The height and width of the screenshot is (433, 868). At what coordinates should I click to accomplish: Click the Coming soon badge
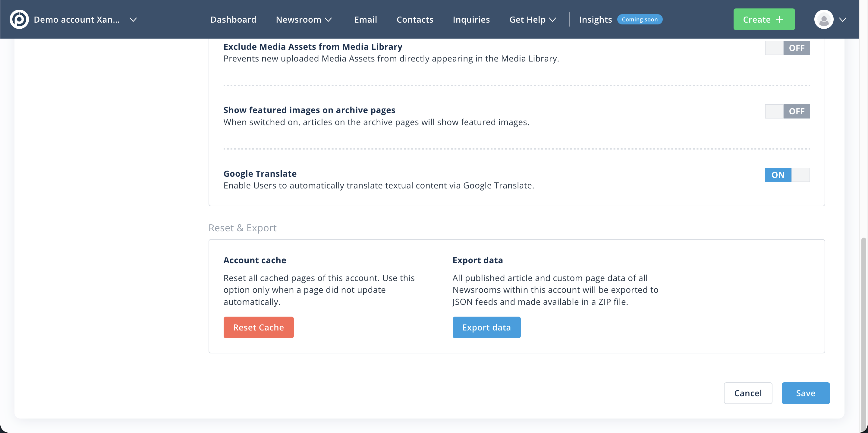click(x=640, y=20)
